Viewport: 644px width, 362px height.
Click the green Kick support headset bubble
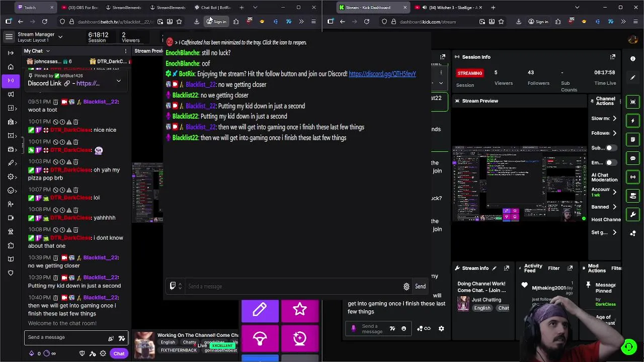coord(628,347)
